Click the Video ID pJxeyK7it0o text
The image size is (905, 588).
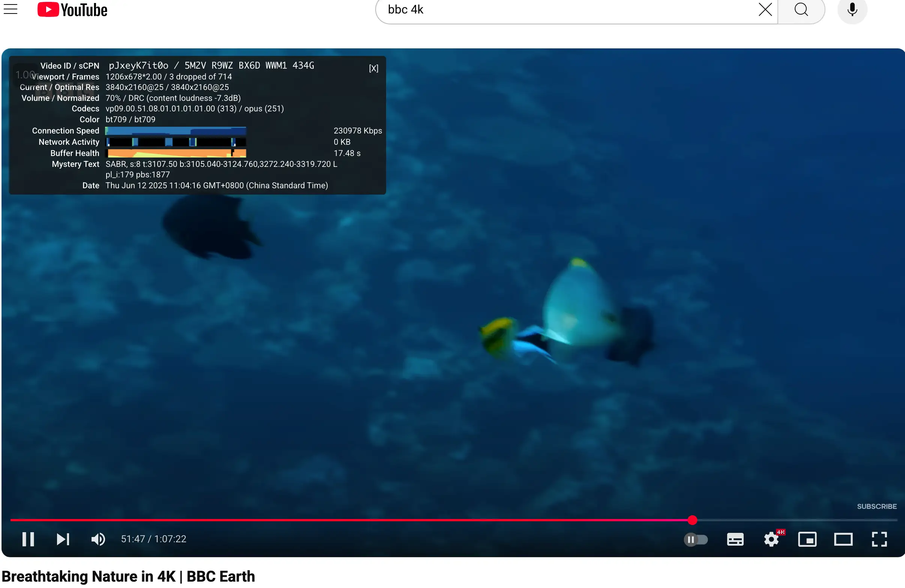click(138, 65)
